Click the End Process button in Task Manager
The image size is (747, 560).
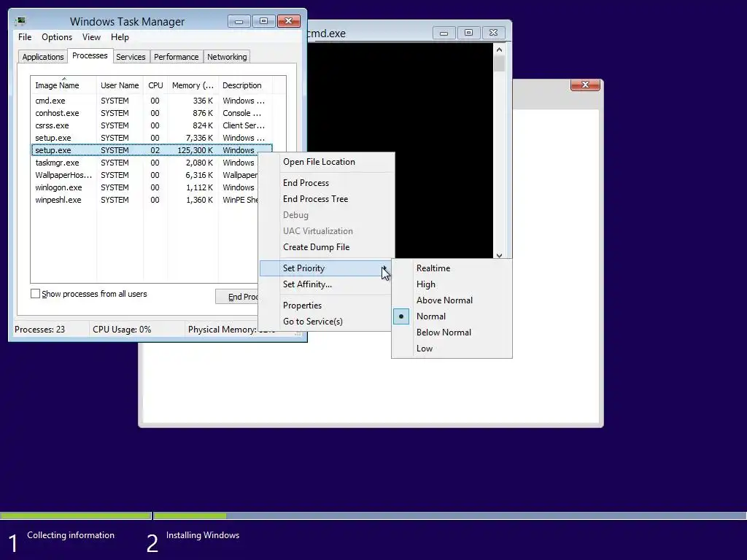pyautogui.click(x=237, y=297)
